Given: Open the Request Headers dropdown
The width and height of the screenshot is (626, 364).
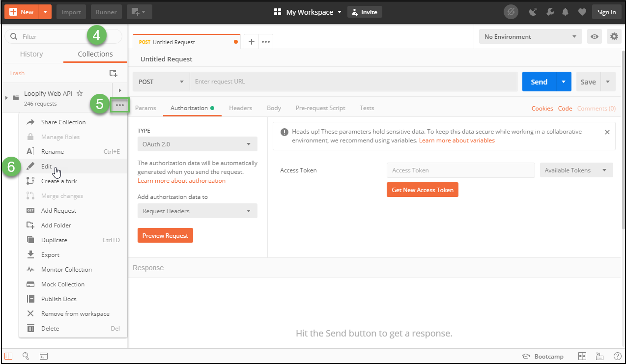Looking at the screenshot, I should 197,211.
